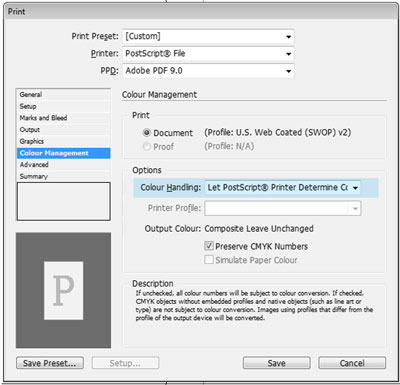Click the Description text paragraph
Screen dimensions: 400x385
click(254, 306)
